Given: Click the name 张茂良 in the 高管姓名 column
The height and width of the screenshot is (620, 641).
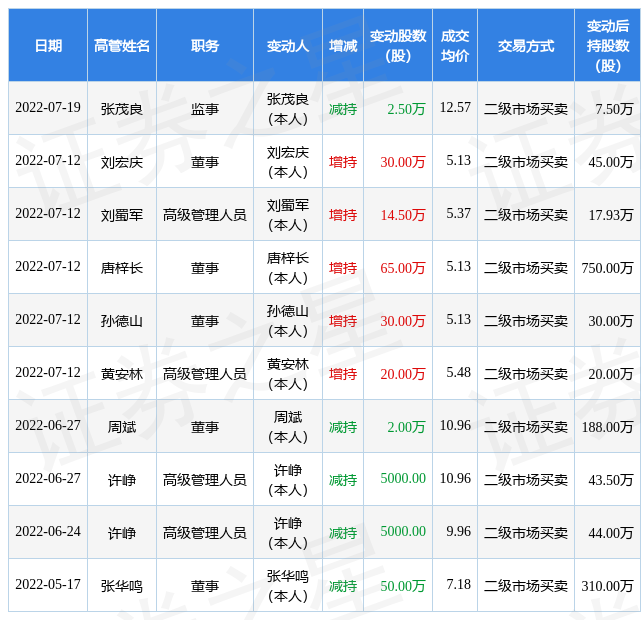Looking at the screenshot, I should point(122,109).
